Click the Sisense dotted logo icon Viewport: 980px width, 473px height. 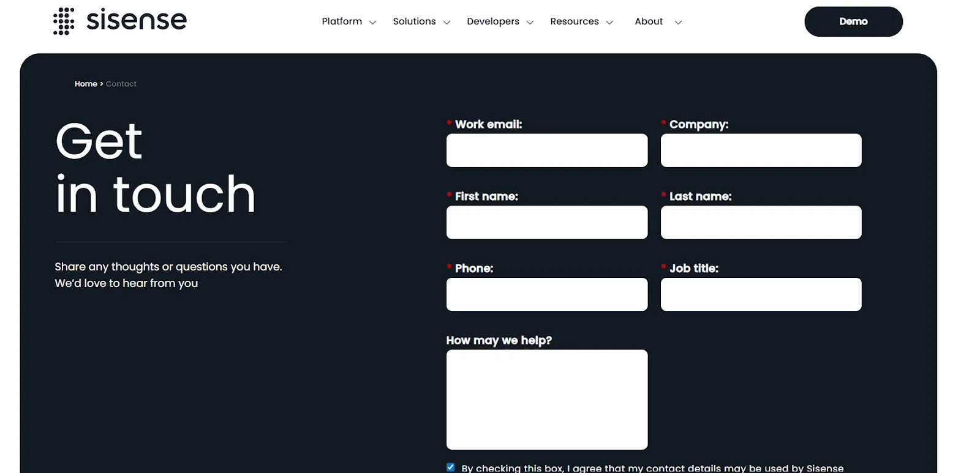coord(64,21)
